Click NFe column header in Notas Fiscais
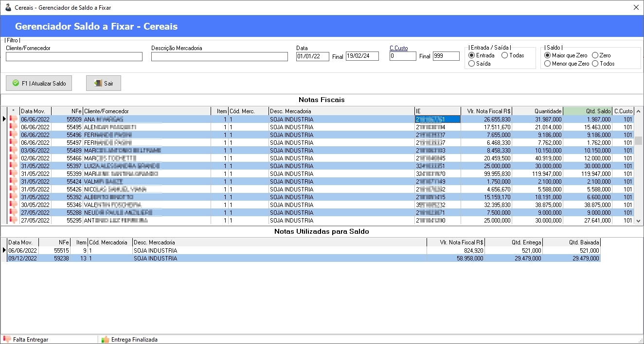Viewport: 644px width, 344px height. coord(67,111)
